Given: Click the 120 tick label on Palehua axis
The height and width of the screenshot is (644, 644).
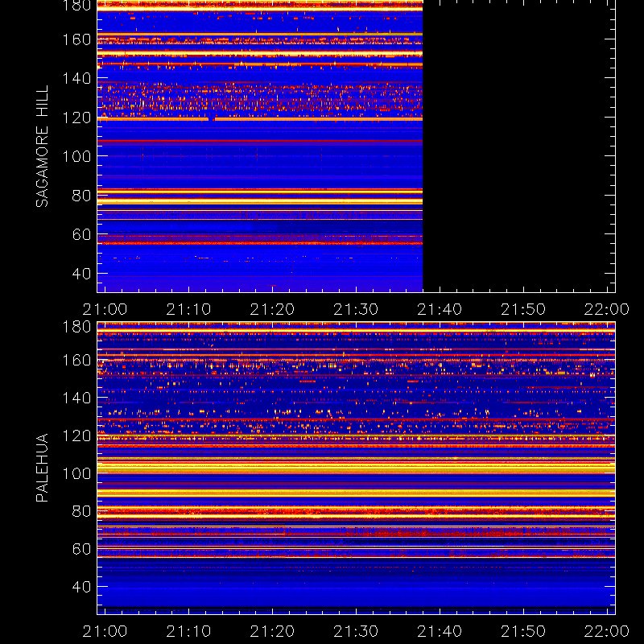Looking at the screenshot, I should [x=76, y=436].
